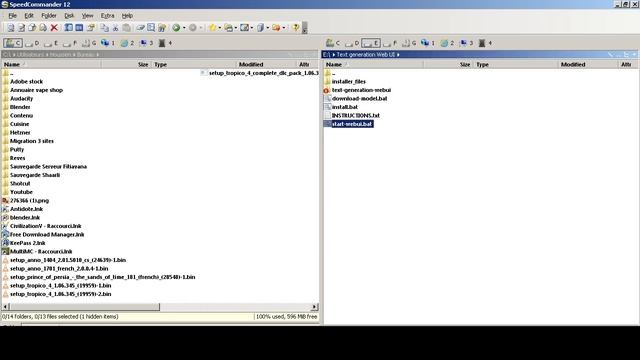Sort left panel by Name column header
The image size is (640, 360).
point(51,64)
